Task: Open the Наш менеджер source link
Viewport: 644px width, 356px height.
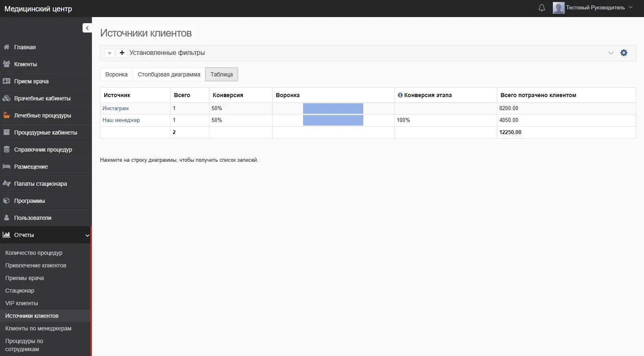Action: pos(121,120)
